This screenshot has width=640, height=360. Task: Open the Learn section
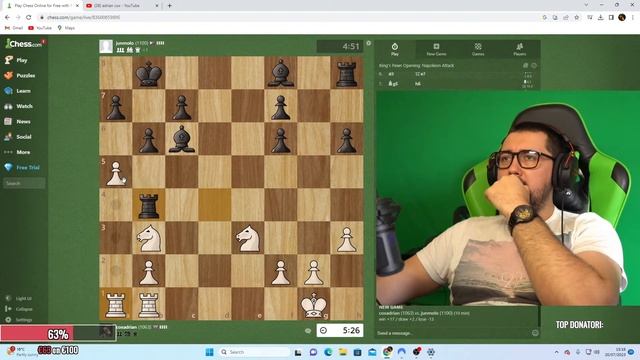18,91
